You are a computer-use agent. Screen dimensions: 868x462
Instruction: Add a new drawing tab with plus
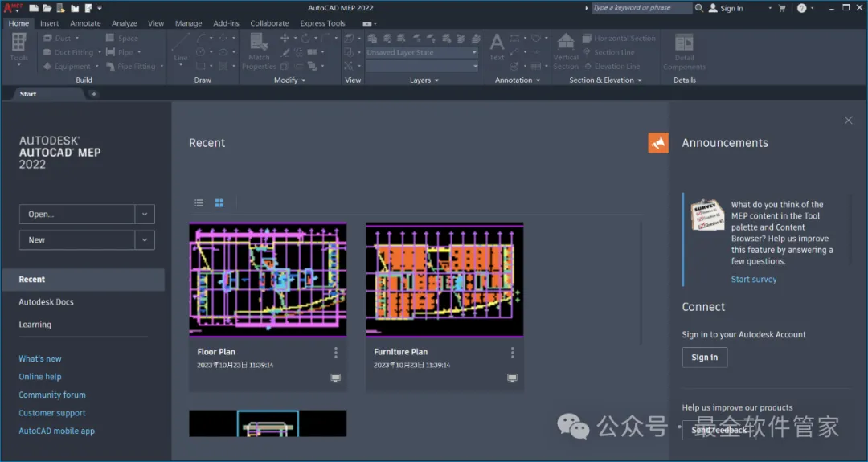pyautogui.click(x=93, y=94)
